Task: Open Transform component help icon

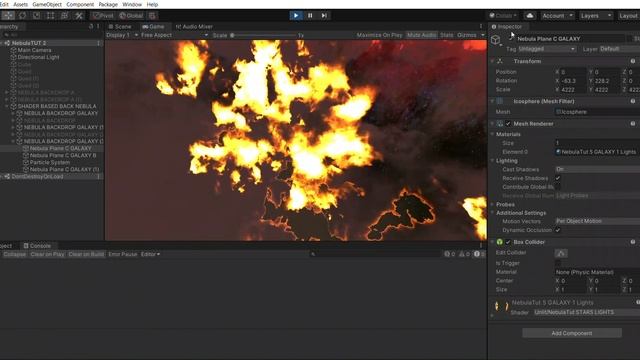Action: coord(633,61)
